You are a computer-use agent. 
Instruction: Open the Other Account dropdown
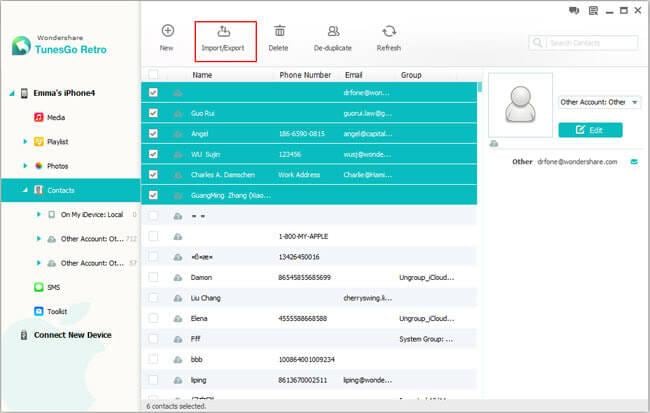599,102
